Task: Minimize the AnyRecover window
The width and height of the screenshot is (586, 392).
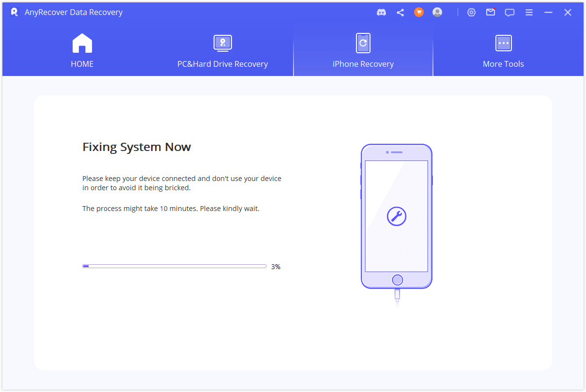Action: coord(548,13)
